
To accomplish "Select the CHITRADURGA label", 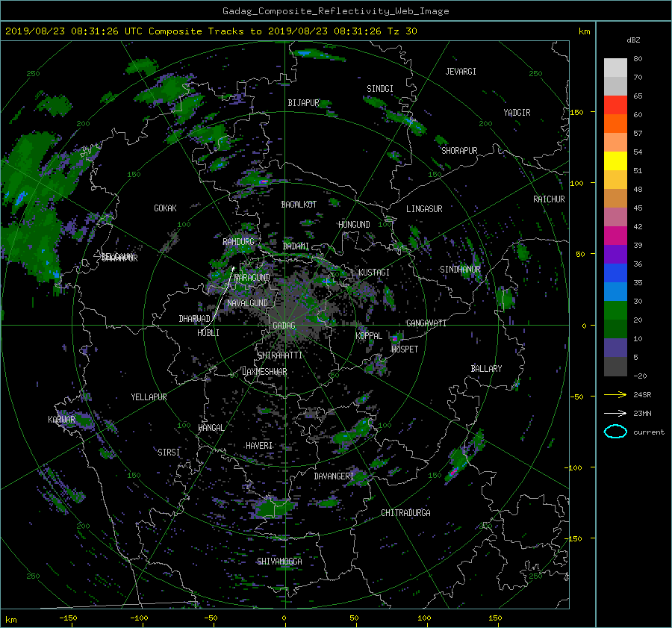I will [x=405, y=513].
